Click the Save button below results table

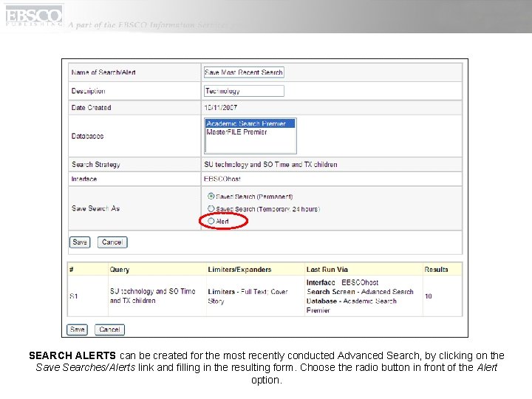(77, 330)
